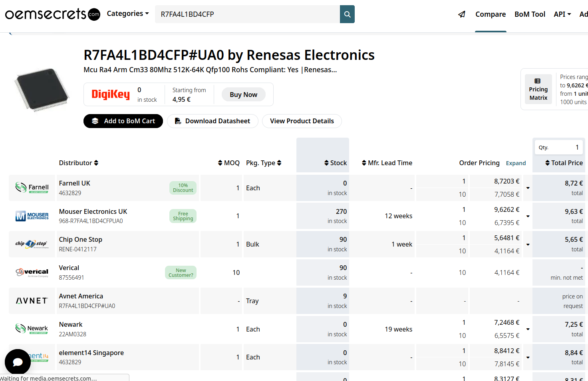588x381 pixels.
Task: Open the chat bubble widget
Action: (18, 362)
